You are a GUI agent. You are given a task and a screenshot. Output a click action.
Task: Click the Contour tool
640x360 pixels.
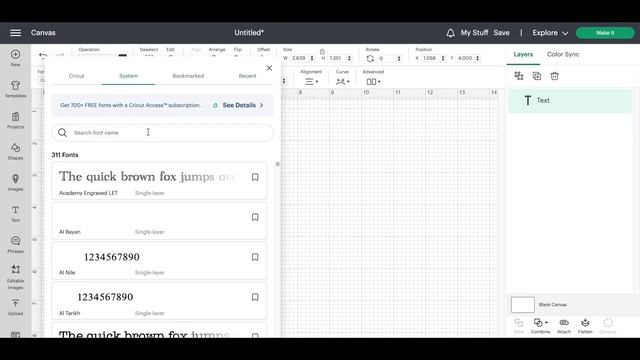(608, 326)
